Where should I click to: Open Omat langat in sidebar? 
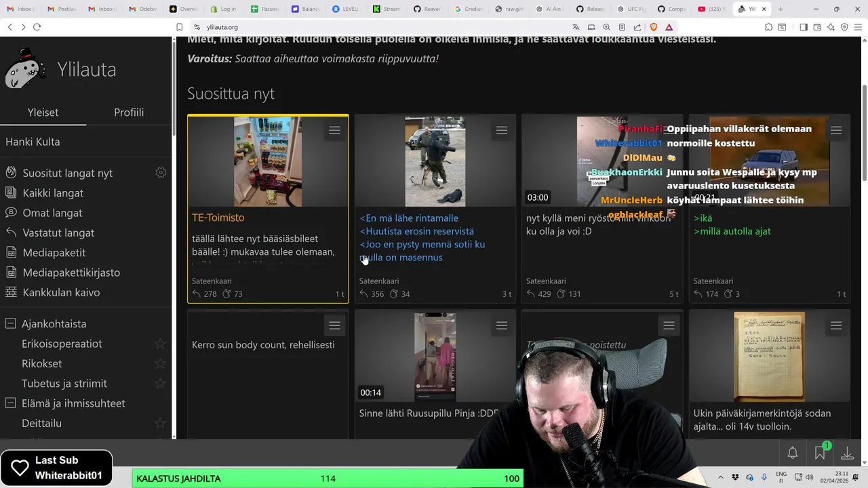pyautogui.click(x=52, y=213)
